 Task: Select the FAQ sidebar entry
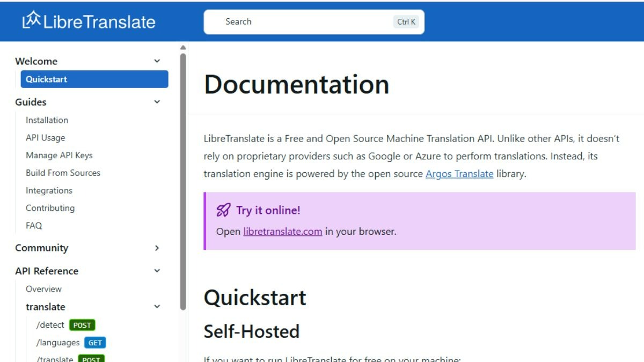[33, 225]
